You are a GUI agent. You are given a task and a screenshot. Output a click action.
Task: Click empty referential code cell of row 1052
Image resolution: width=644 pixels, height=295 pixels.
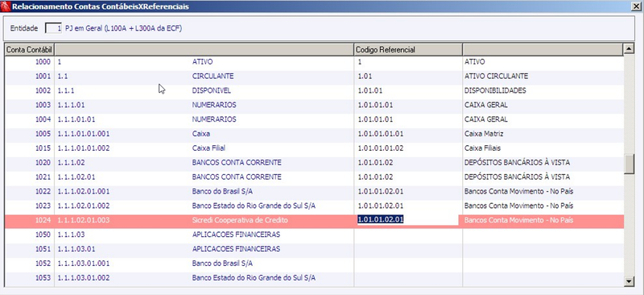408,264
